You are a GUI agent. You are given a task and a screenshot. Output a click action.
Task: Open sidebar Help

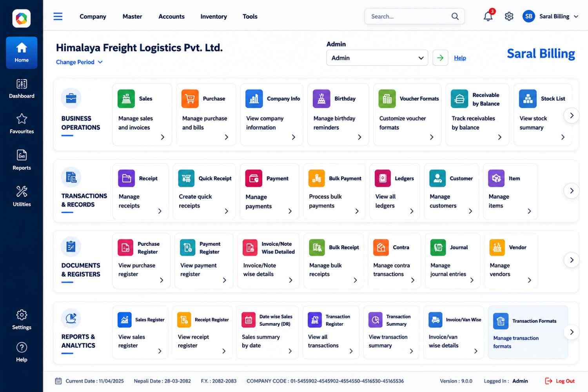pyautogui.click(x=22, y=352)
